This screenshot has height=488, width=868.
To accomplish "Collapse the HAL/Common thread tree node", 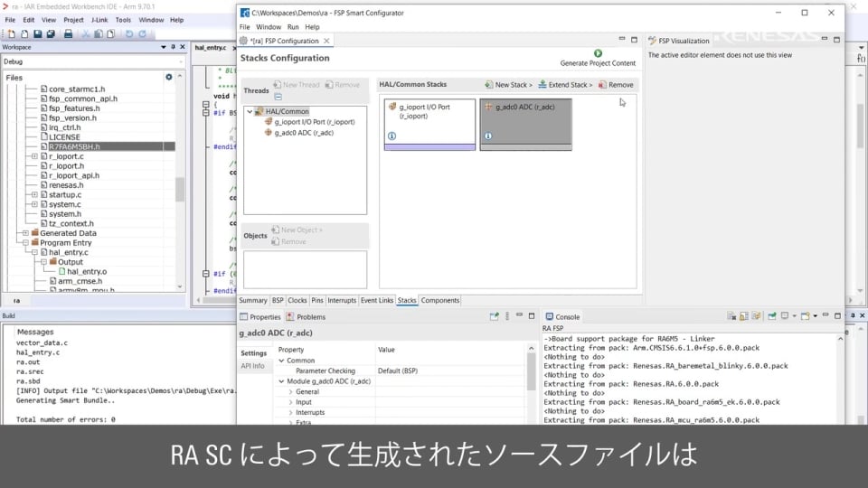I will coord(250,112).
